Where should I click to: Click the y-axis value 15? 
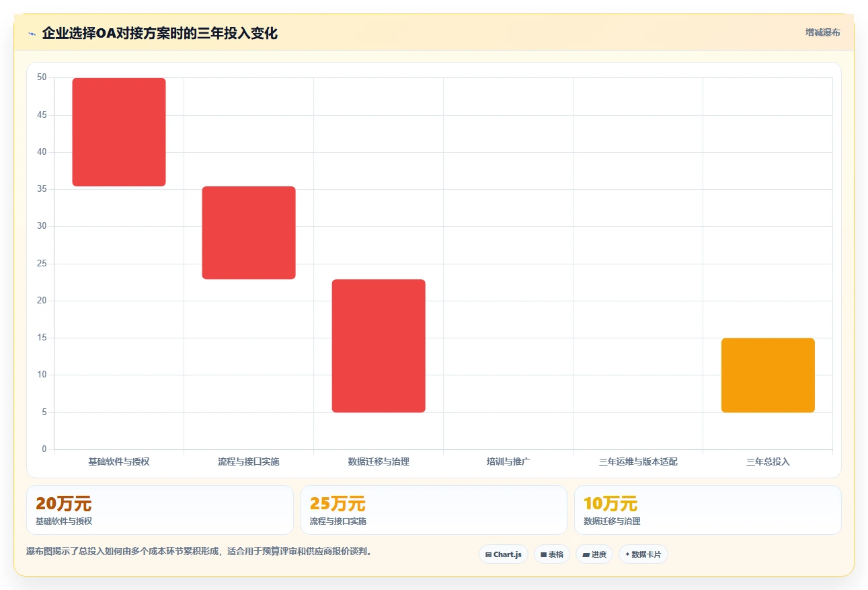tap(42, 338)
